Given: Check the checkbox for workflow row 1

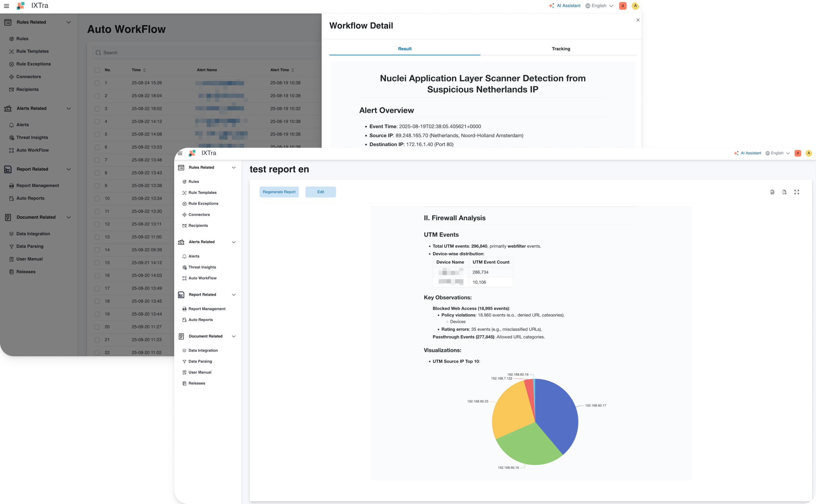Looking at the screenshot, I should (x=97, y=83).
